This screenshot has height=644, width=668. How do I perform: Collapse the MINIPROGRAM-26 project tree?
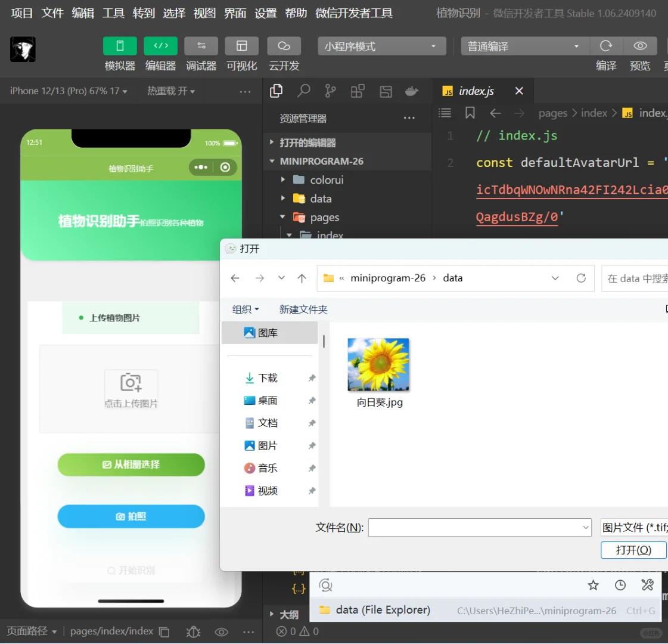tap(347, 161)
